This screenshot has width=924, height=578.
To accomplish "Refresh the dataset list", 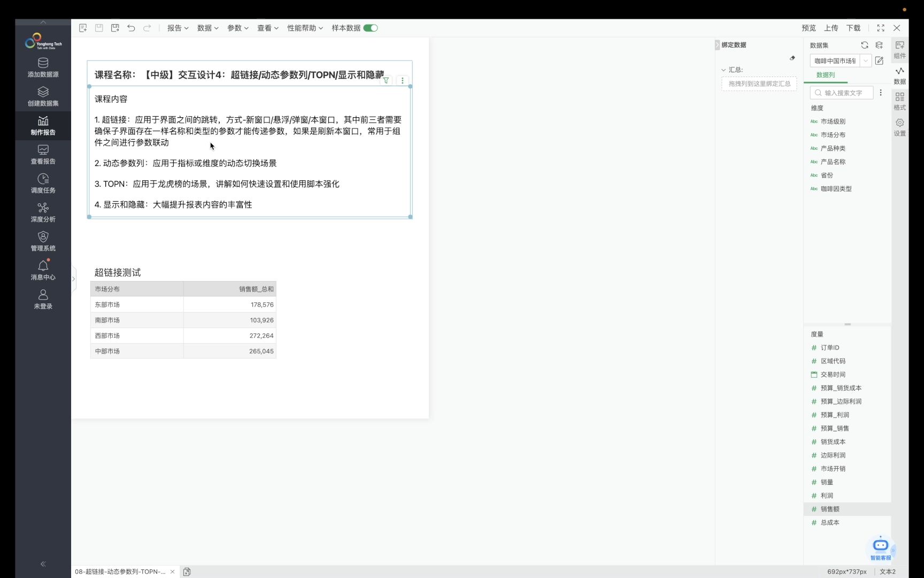I will click(x=865, y=45).
